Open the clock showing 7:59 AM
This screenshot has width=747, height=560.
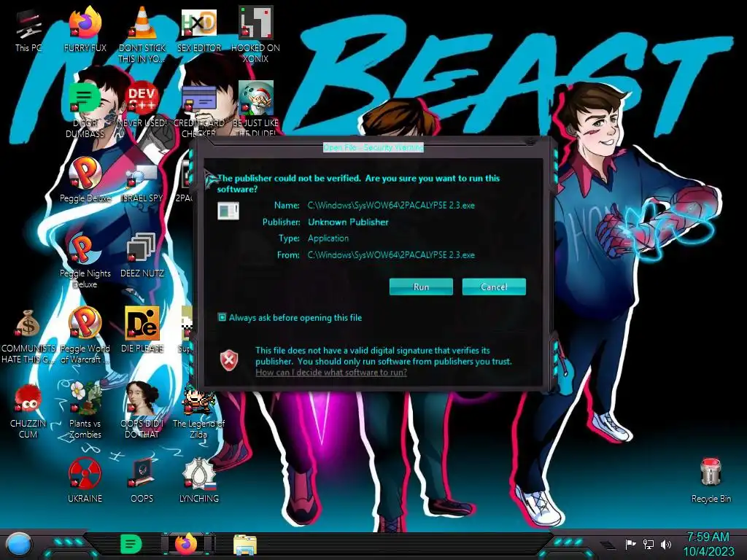708,544
